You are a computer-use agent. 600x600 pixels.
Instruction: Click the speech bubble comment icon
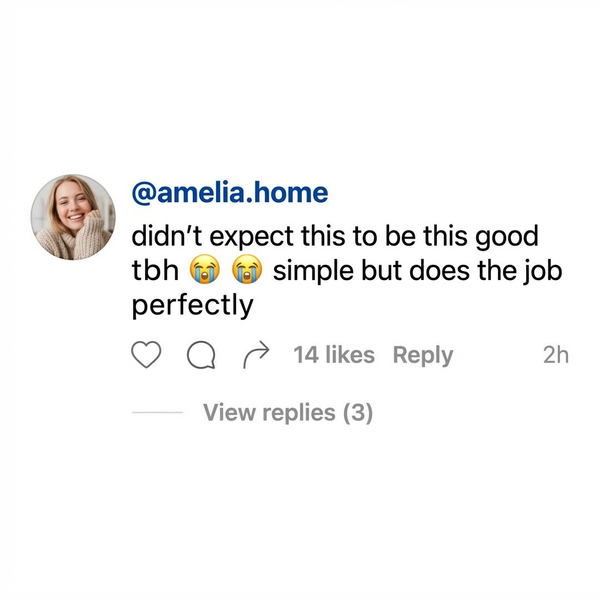pyautogui.click(x=201, y=355)
